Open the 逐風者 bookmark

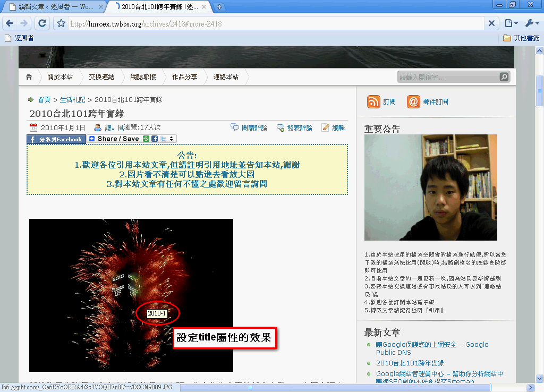[x=20, y=38]
